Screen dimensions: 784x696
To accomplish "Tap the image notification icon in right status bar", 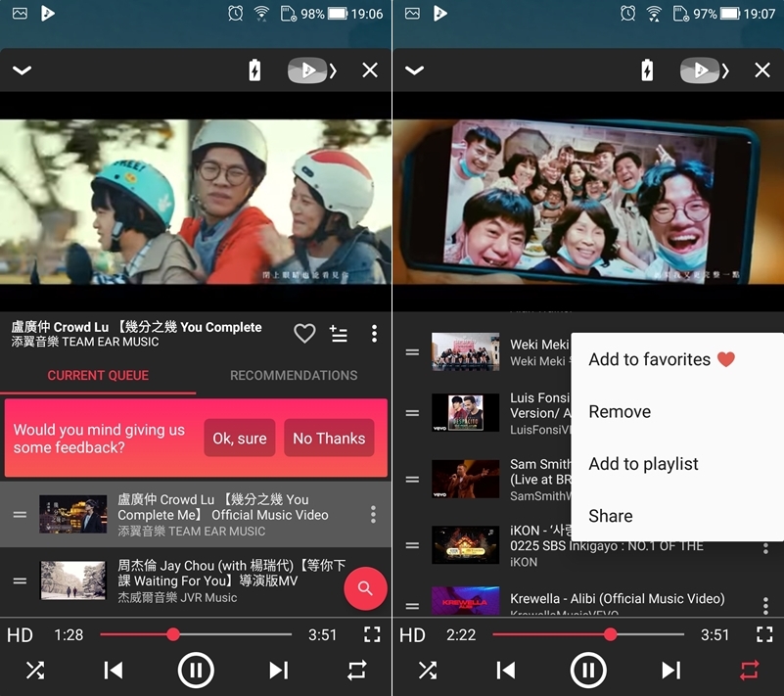I will (x=412, y=14).
